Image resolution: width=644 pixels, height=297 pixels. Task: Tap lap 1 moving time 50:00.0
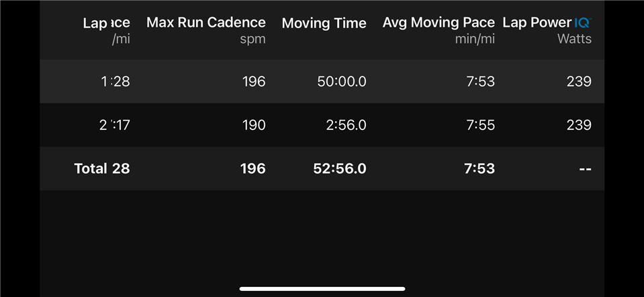pyautogui.click(x=342, y=82)
